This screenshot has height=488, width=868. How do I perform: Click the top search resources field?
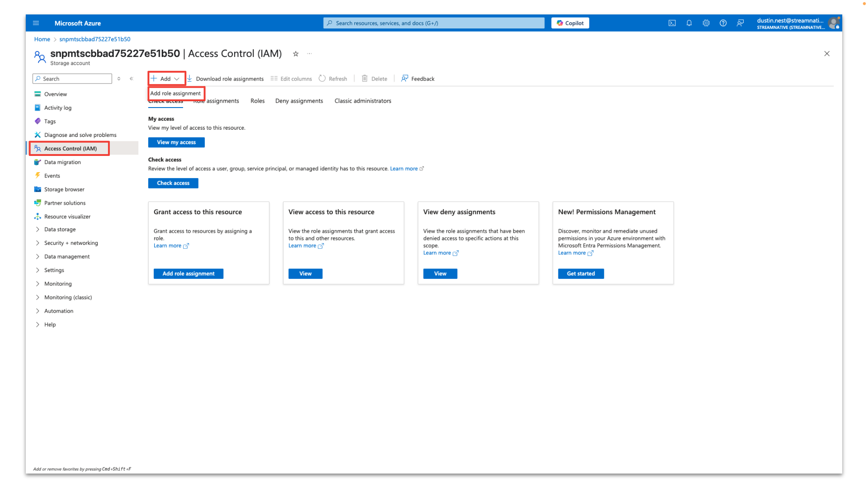[434, 23]
